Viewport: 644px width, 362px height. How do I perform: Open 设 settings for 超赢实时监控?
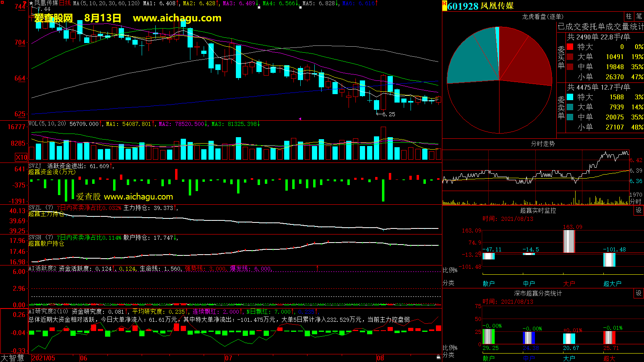click(x=638, y=210)
